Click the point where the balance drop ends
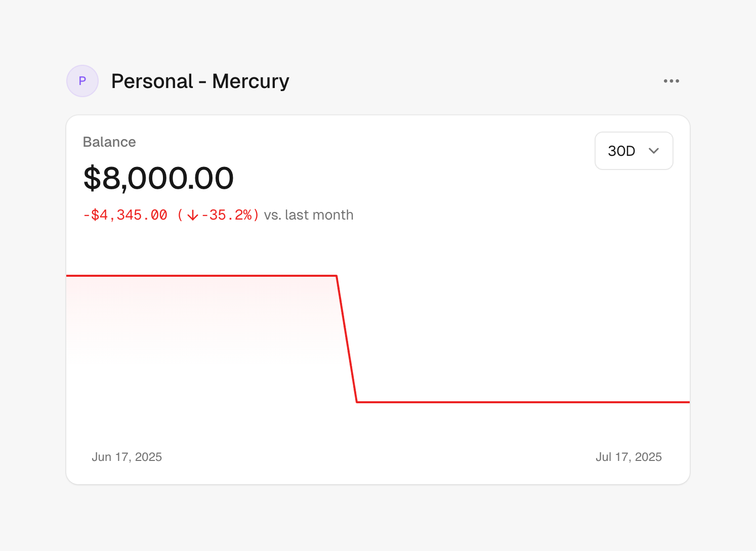 click(x=357, y=402)
